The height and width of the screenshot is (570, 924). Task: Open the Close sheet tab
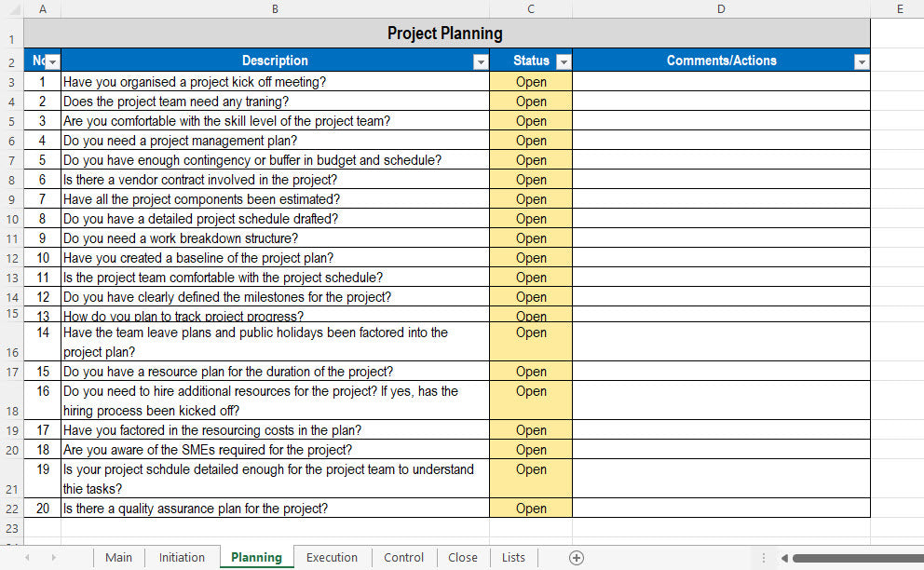tap(463, 557)
